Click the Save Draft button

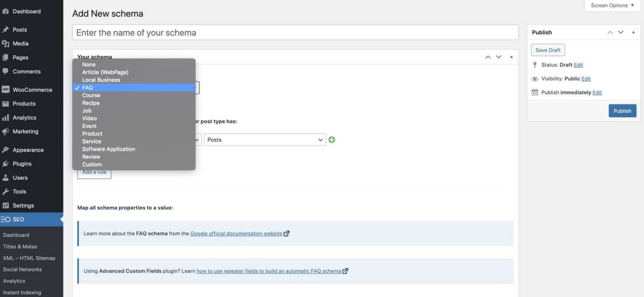click(x=548, y=50)
